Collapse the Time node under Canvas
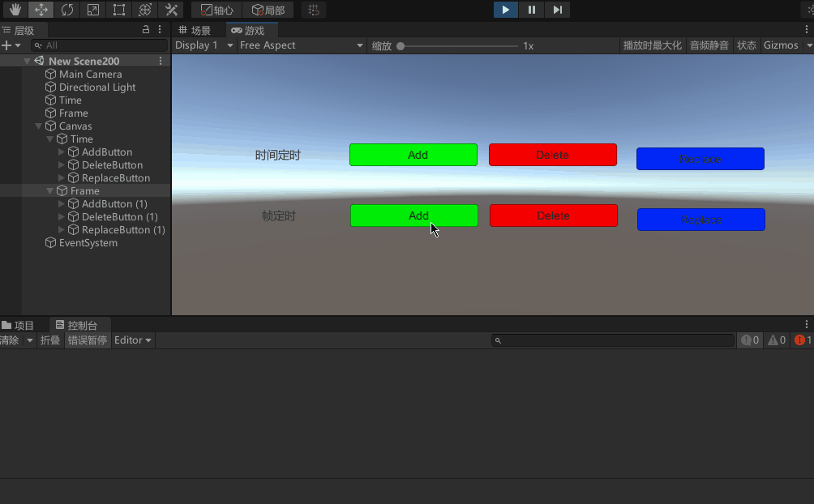 pyautogui.click(x=49, y=139)
